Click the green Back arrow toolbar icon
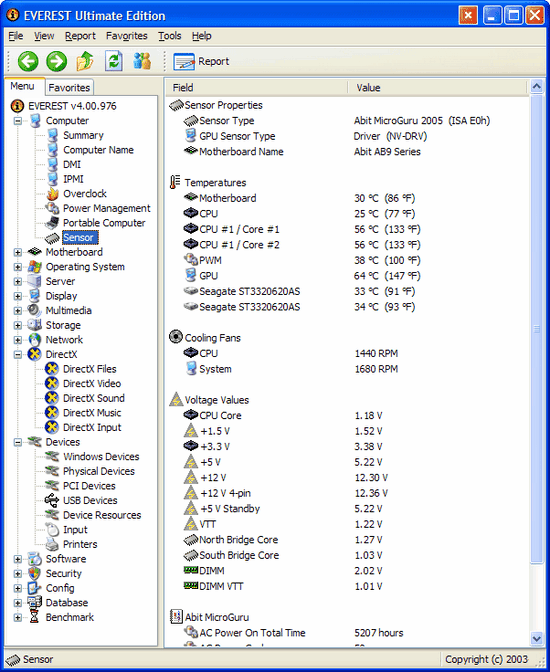 pos(28,61)
